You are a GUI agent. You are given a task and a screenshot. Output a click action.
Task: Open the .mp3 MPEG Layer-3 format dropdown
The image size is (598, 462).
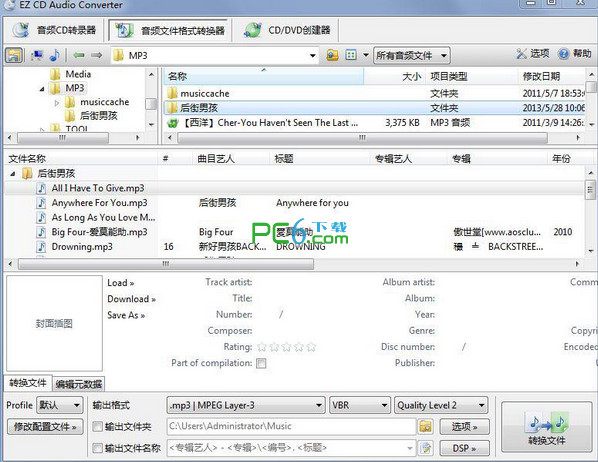246,405
